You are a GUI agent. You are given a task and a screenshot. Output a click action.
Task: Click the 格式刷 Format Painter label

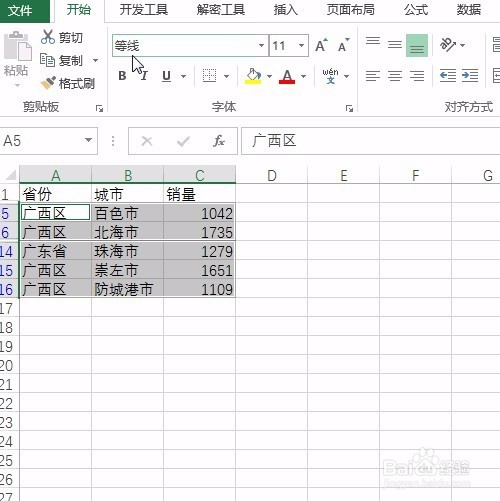click(77, 83)
